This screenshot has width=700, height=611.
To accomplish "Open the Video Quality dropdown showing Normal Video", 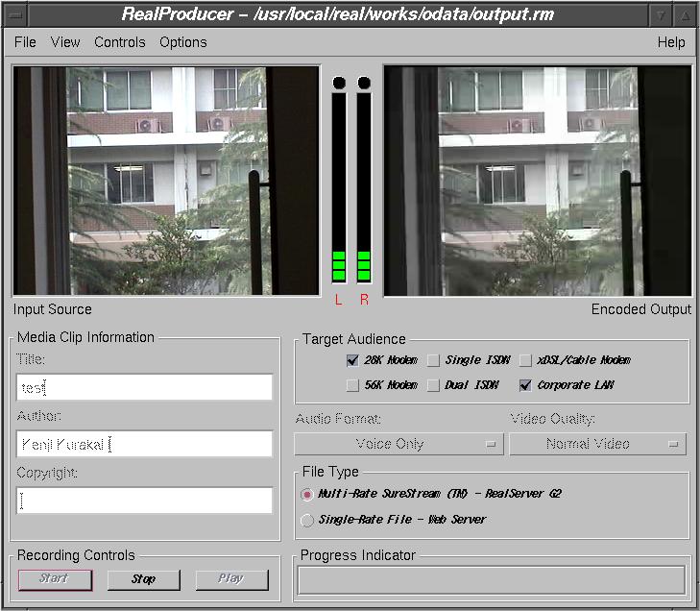I will (x=597, y=444).
